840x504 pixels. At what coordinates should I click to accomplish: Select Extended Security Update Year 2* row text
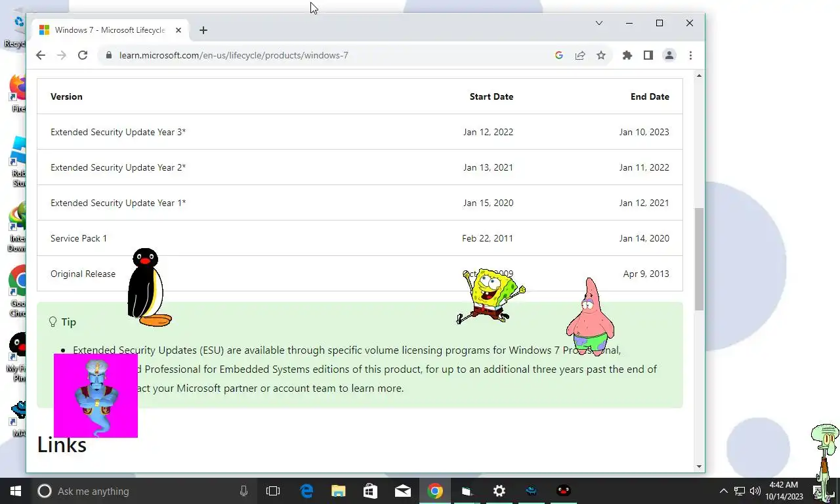point(118,167)
